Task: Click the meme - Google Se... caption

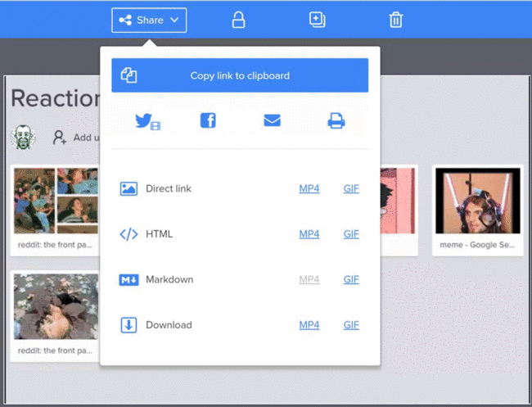Action: [477, 245]
